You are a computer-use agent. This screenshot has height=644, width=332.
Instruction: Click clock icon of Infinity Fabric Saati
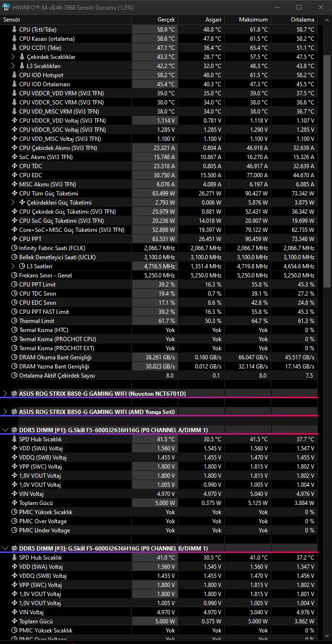[14, 248]
